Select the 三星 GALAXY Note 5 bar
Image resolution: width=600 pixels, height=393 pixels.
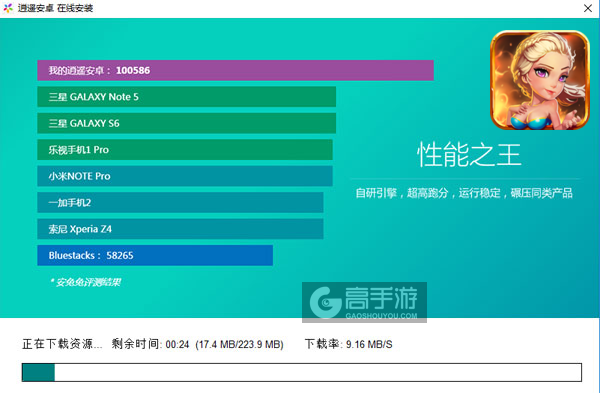[186, 97]
